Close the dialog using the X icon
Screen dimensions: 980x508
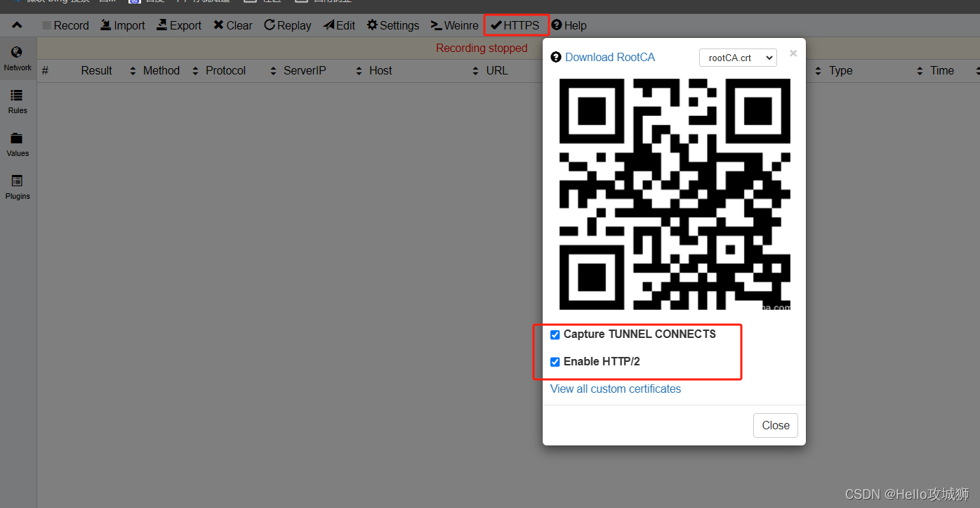793,53
